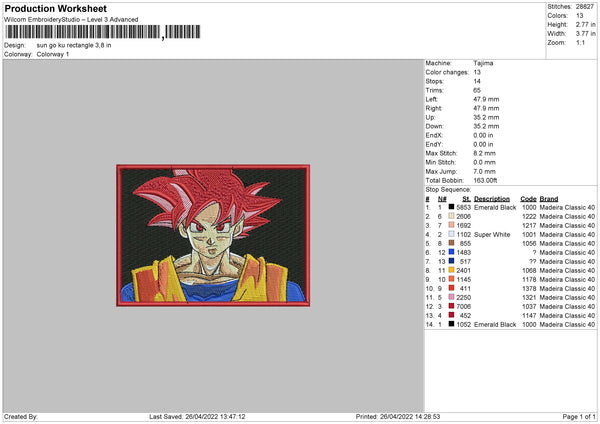Click the Stop Sequence heading
600x424 pixels.
(x=448, y=190)
